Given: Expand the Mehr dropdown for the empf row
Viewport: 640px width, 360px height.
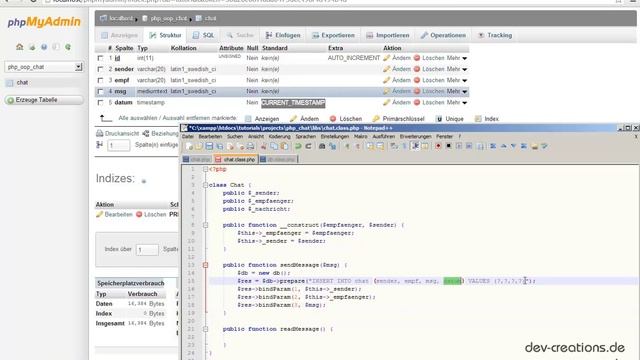Looking at the screenshot, I should pyautogui.click(x=457, y=80).
